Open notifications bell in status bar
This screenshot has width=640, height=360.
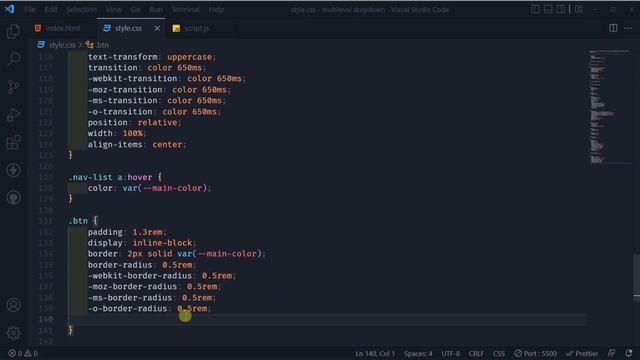click(x=629, y=353)
